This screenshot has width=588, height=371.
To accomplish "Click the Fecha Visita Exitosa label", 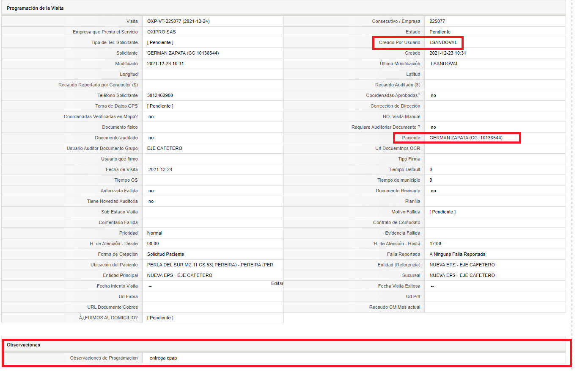I will [399, 286].
